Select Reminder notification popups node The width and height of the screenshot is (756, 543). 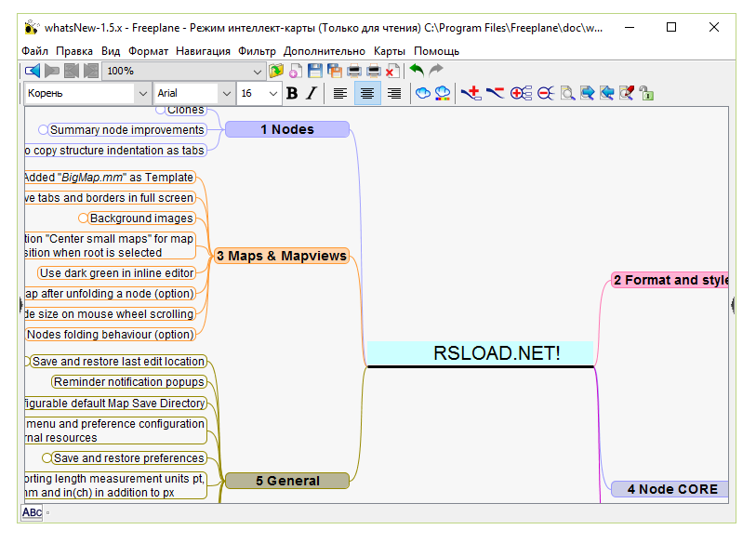(129, 382)
